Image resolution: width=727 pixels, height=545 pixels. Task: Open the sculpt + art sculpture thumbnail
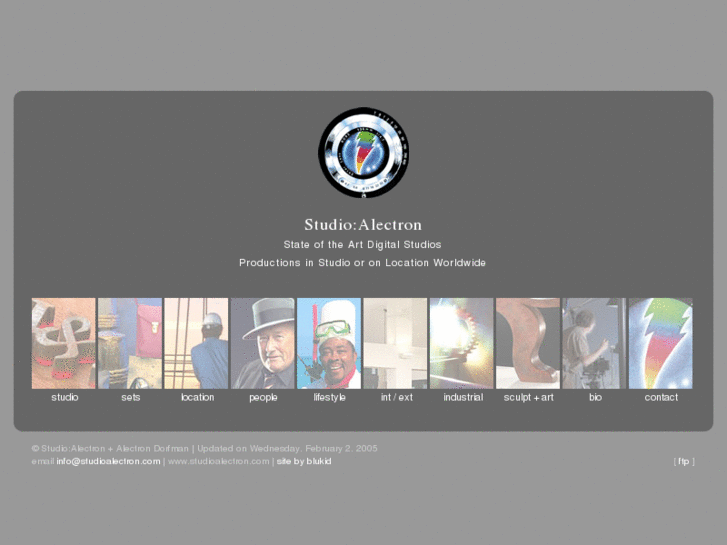pyautogui.click(x=528, y=343)
